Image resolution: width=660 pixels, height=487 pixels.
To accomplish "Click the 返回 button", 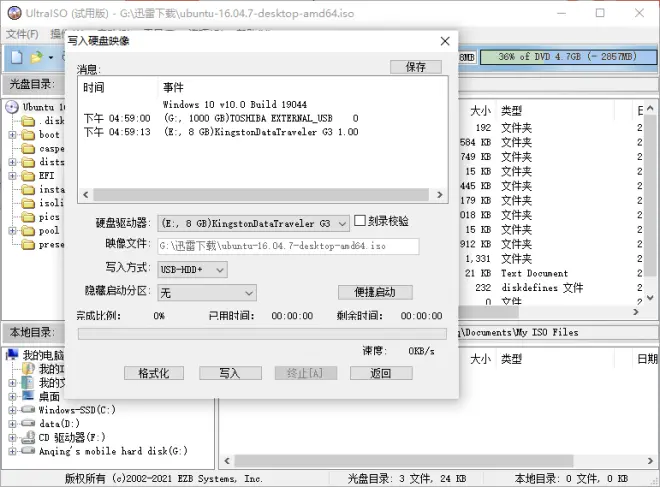I will [381, 373].
